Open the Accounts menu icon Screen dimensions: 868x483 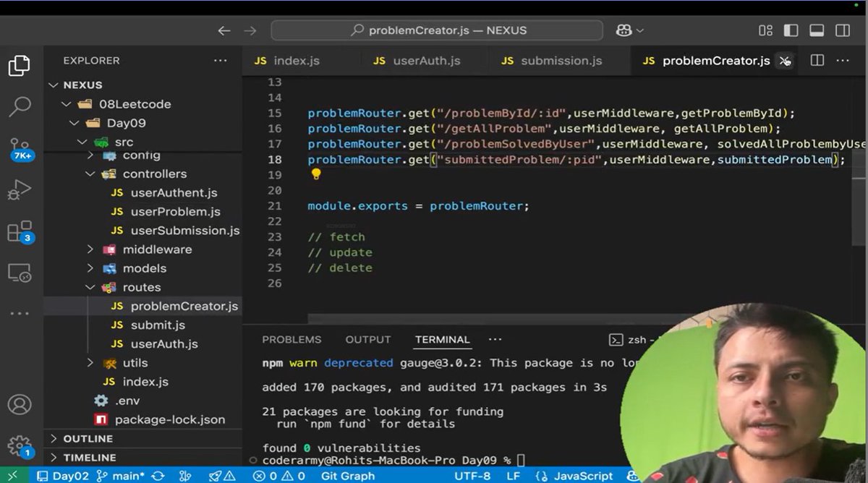(19, 404)
